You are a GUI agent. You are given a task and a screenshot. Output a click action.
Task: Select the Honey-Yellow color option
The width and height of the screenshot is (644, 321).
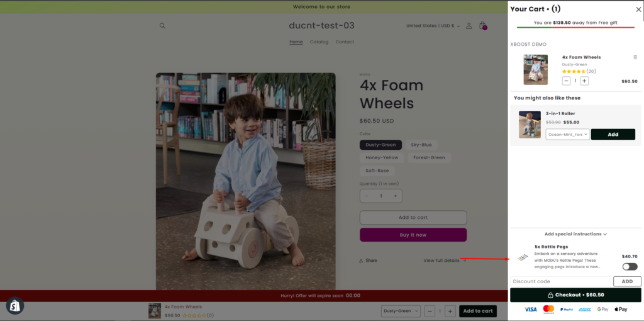point(382,157)
